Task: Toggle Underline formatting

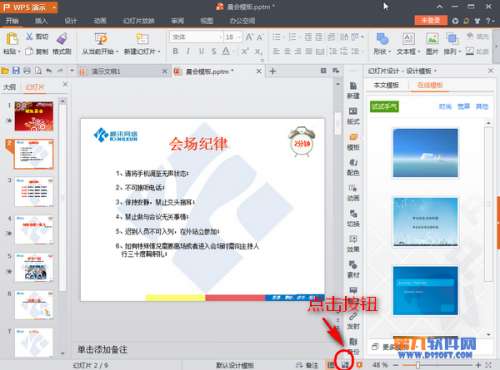Action: pos(201,51)
